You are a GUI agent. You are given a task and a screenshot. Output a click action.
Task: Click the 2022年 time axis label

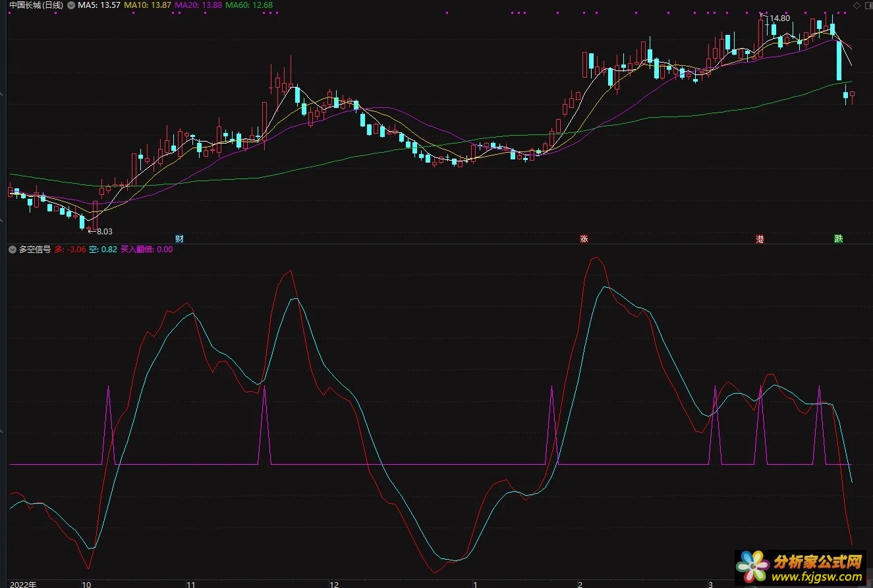pyautogui.click(x=23, y=584)
